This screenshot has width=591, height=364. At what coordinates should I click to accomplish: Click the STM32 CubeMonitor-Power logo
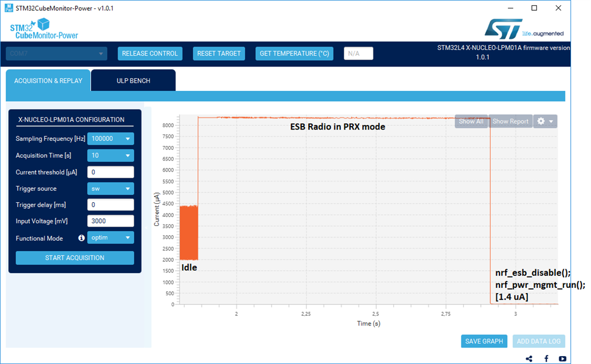(x=44, y=28)
